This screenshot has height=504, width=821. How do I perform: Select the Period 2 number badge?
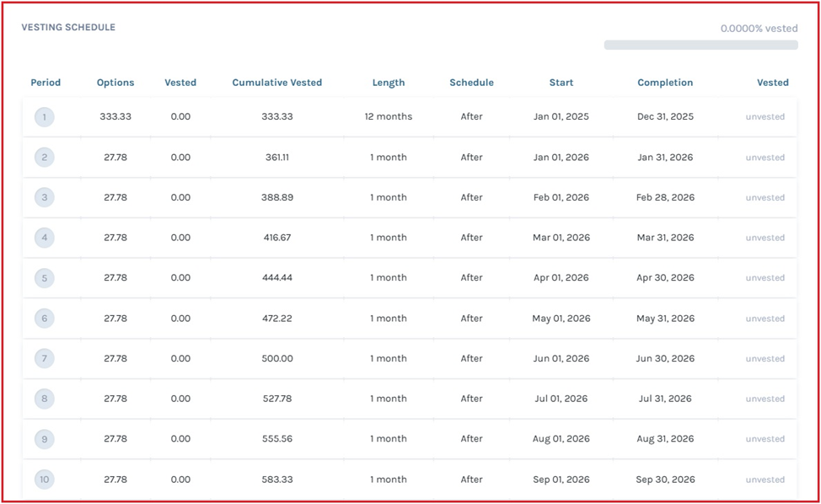(44, 157)
